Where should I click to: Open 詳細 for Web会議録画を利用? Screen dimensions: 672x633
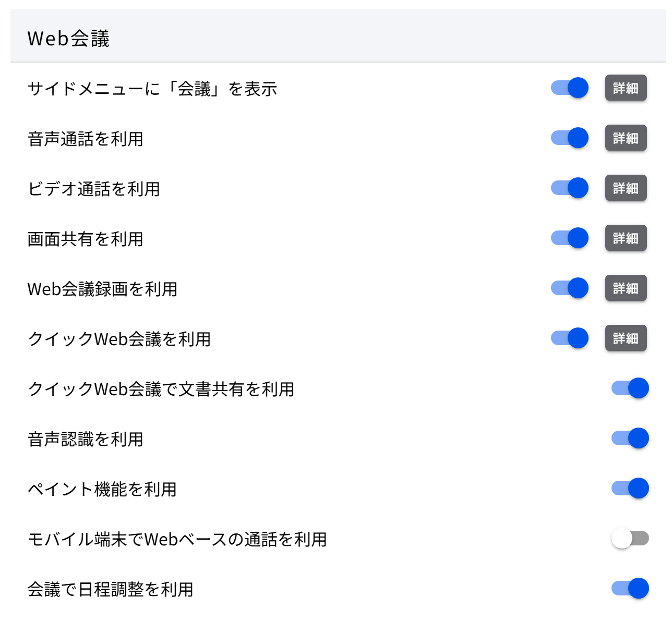point(626,288)
